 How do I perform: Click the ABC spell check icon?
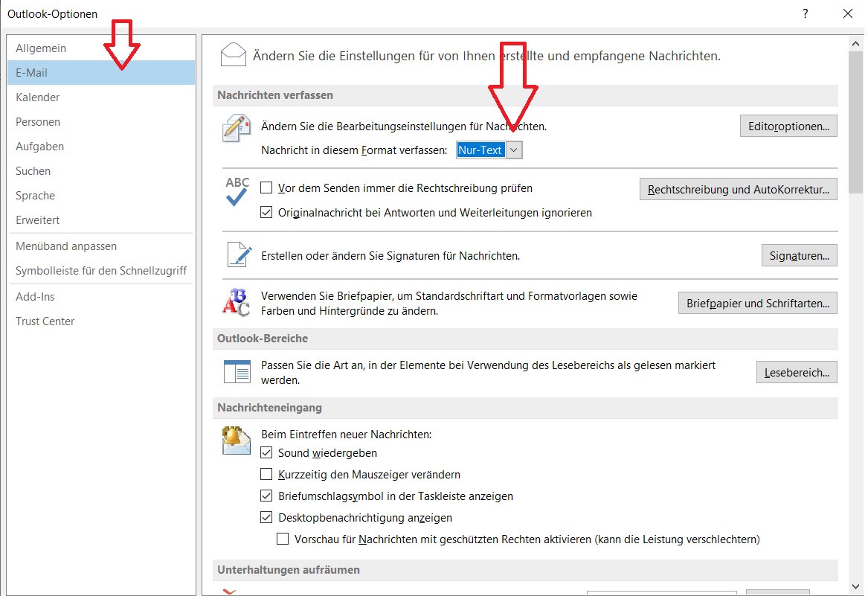pos(237,192)
